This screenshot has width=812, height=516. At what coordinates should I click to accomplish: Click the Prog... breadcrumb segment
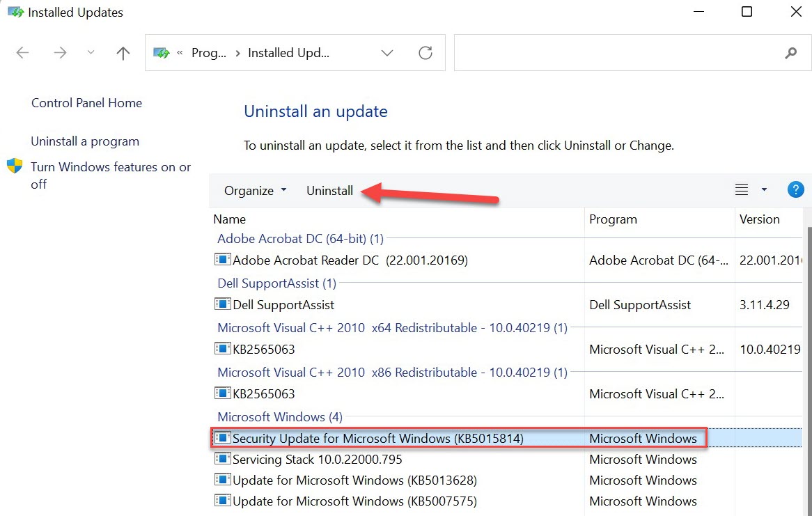(x=209, y=53)
